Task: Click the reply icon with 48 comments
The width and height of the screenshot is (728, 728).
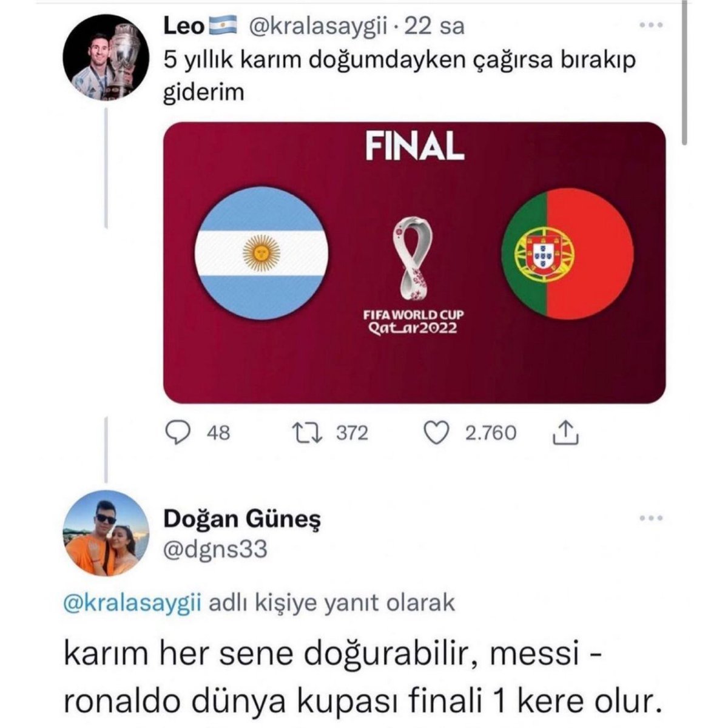Action: (x=178, y=433)
